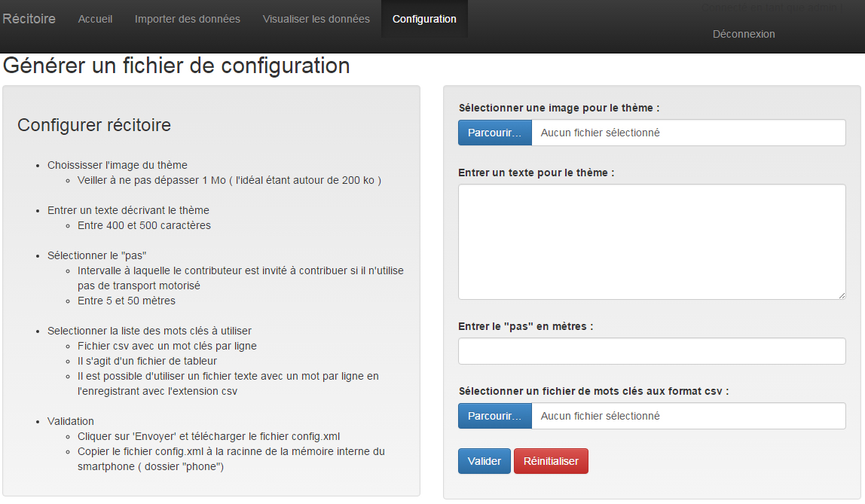
Task: Click the textarea resize handle corner
Action: [x=841, y=295]
